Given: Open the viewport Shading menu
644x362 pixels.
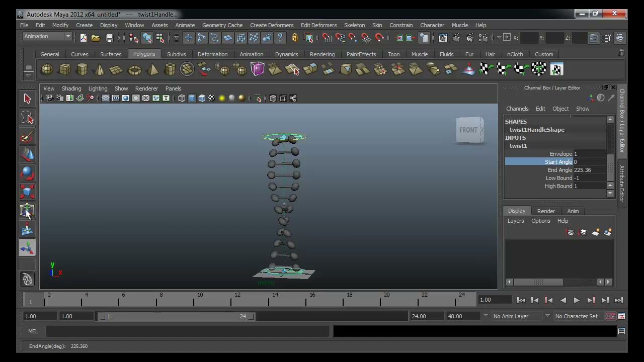Looking at the screenshot, I should (x=71, y=88).
